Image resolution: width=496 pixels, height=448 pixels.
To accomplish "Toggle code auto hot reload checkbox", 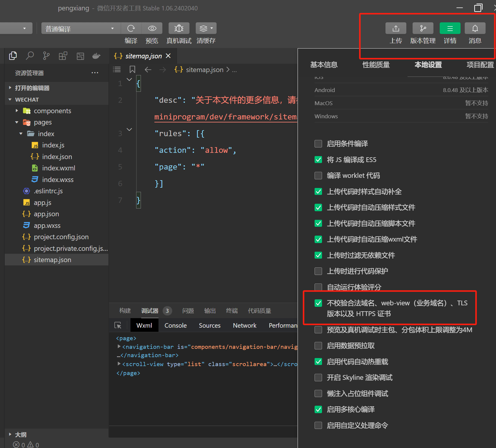I will (318, 362).
